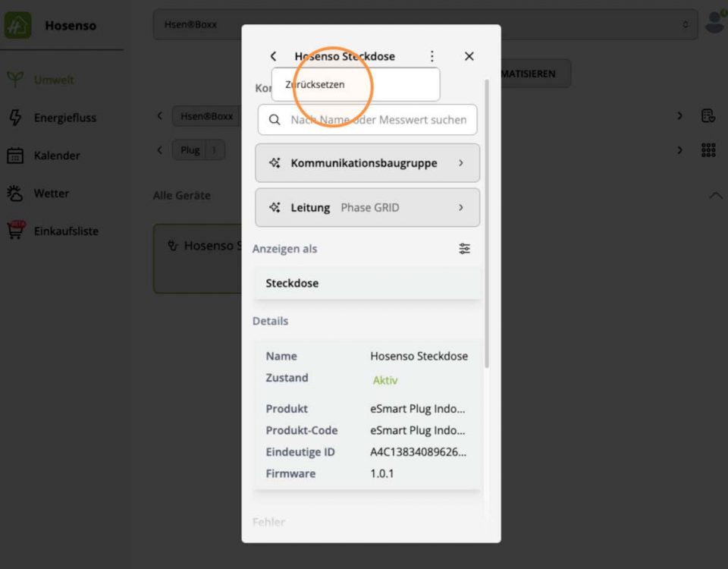Click the Firmware version 1.0.1

click(382, 473)
